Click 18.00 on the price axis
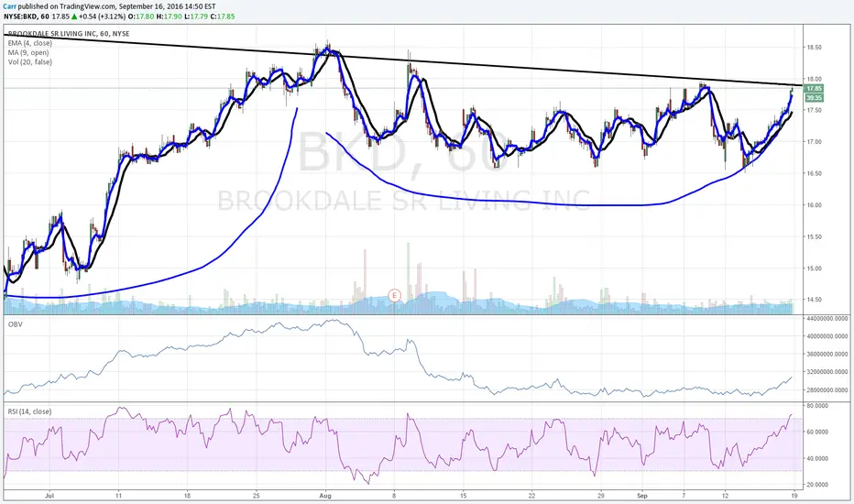Image resolution: width=854 pixels, height=504 pixels. point(814,79)
